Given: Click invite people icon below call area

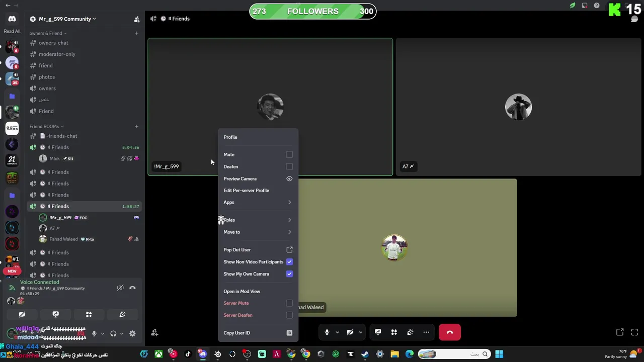Looking at the screenshot, I should 154,332.
